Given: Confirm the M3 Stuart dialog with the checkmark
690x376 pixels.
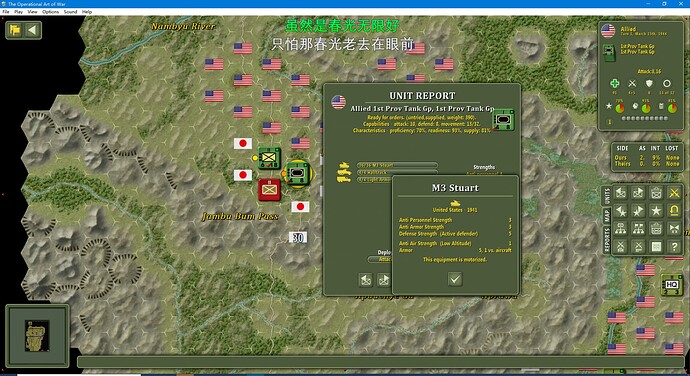Looking at the screenshot, I should point(455,279).
